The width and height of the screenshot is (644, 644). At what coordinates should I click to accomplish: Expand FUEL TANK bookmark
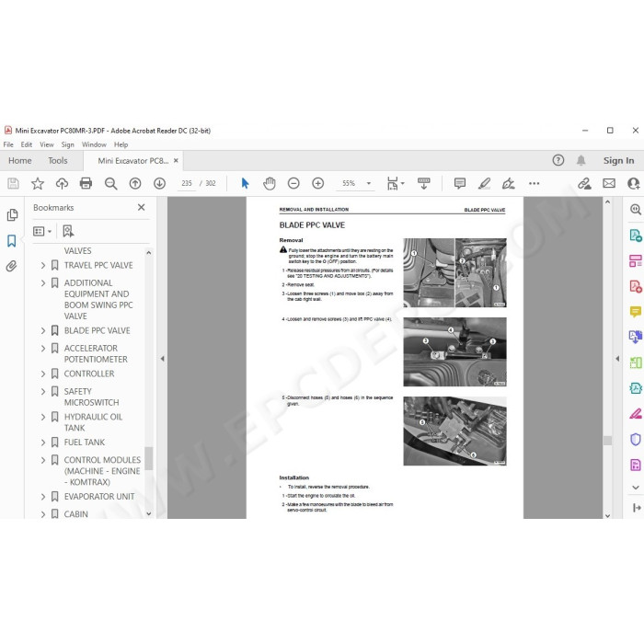(x=43, y=443)
